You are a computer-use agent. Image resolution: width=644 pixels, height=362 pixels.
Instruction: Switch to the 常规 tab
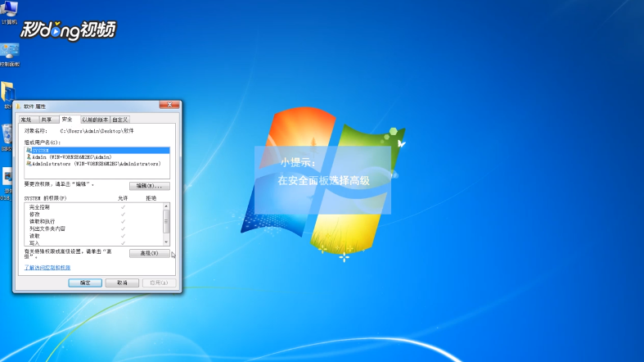click(27, 120)
